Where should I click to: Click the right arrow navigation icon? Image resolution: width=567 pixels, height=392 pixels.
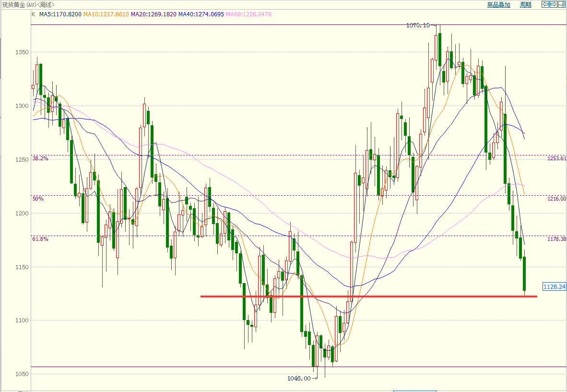point(554,4)
